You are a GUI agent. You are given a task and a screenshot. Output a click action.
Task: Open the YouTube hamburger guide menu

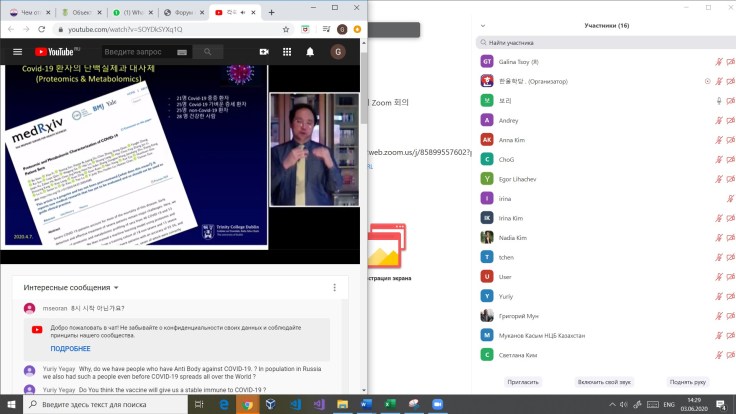(x=17, y=51)
